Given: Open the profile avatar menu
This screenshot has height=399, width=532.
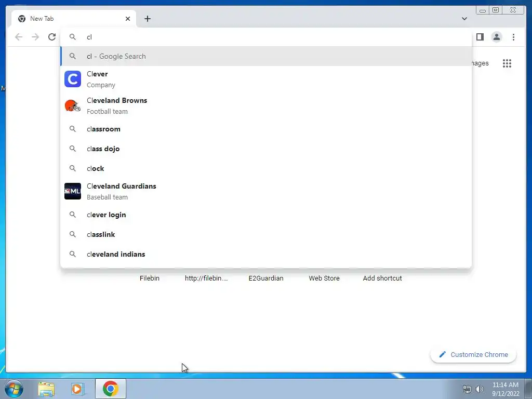Looking at the screenshot, I should pos(496,37).
